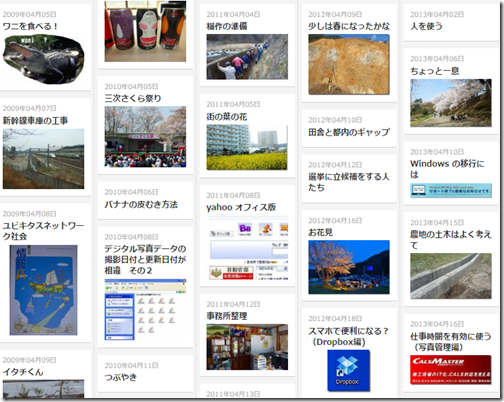Viewport: 504px width, 402px height.
Task: Click the yellow rapeseed field photo
Action: [x=247, y=147]
